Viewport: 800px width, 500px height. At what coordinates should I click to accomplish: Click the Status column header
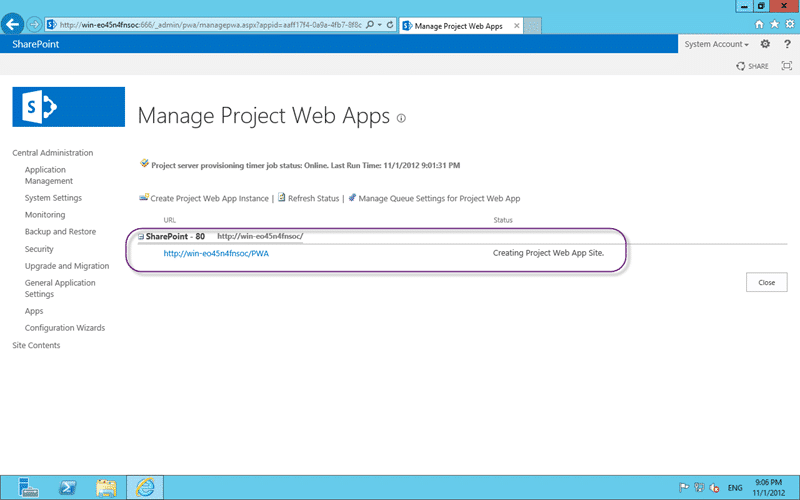click(x=503, y=220)
